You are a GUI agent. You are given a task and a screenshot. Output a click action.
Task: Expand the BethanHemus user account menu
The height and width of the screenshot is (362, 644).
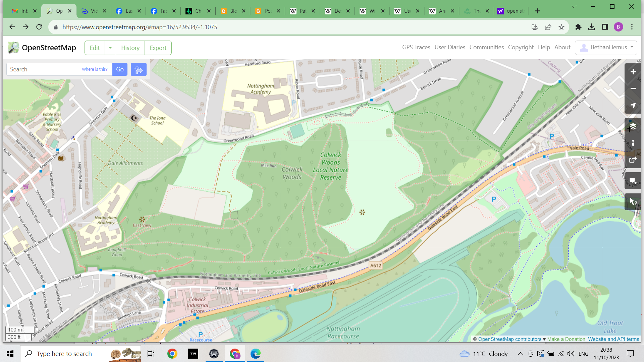pyautogui.click(x=606, y=47)
